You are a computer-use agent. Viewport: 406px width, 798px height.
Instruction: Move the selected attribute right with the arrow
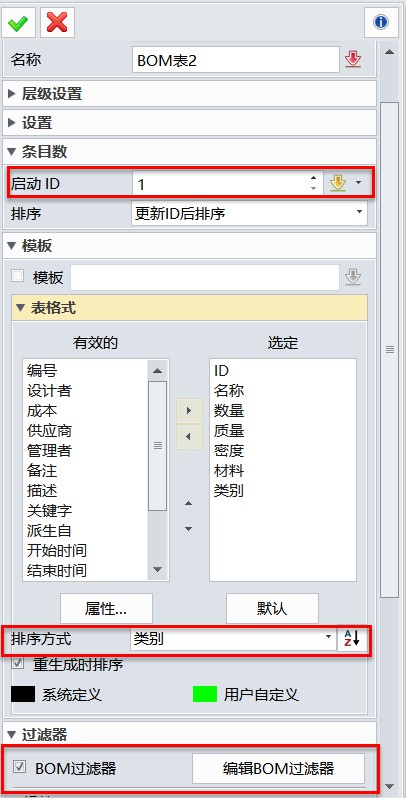coord(189,410)
